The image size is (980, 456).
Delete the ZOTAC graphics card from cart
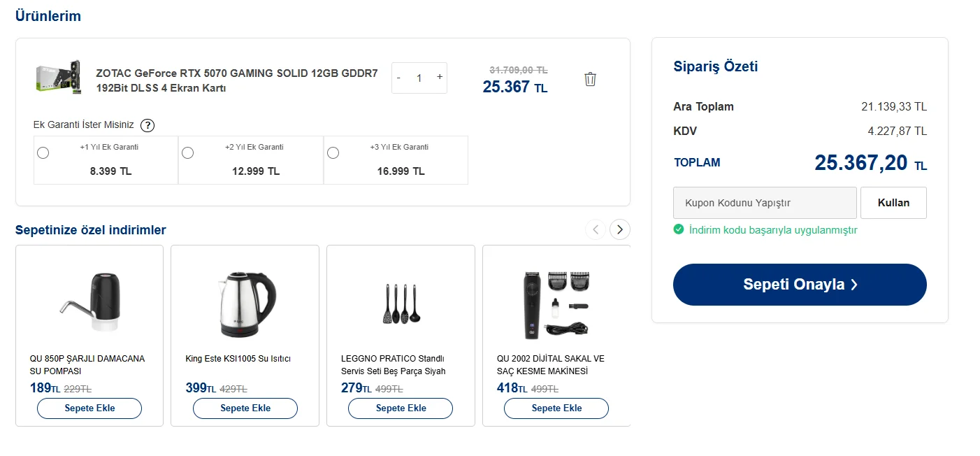(x=590, y=79)
